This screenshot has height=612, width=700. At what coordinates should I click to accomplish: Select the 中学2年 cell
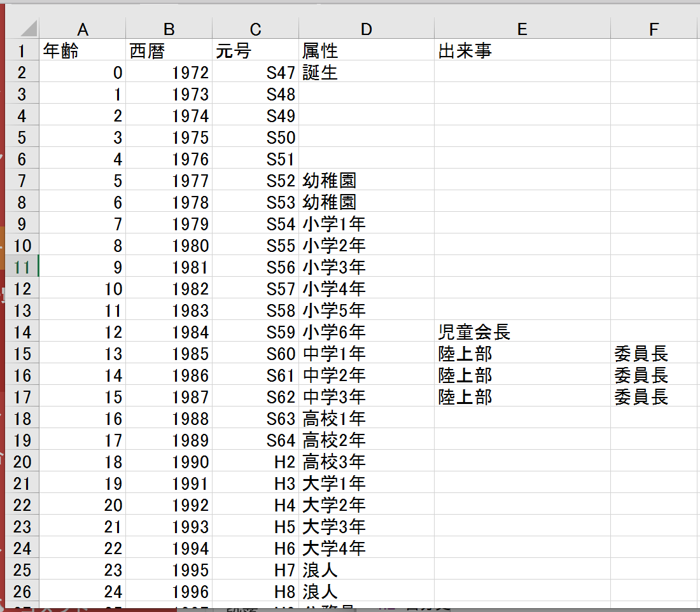coord(367,375)
